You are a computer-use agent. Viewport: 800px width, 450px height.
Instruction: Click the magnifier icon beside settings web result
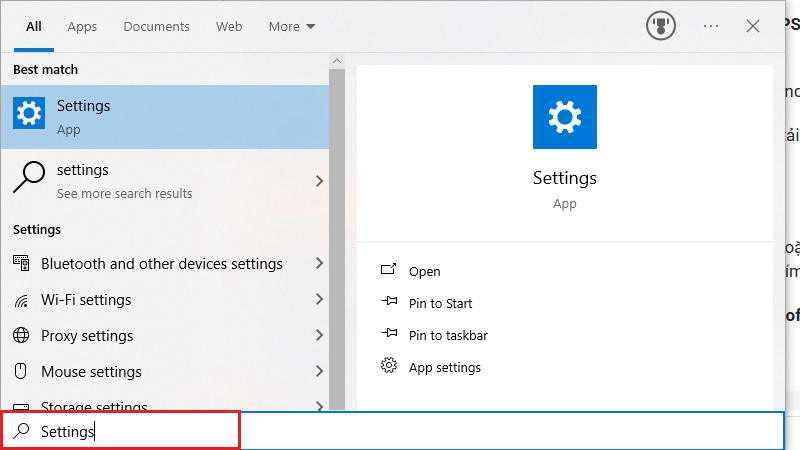pos(29,177)
